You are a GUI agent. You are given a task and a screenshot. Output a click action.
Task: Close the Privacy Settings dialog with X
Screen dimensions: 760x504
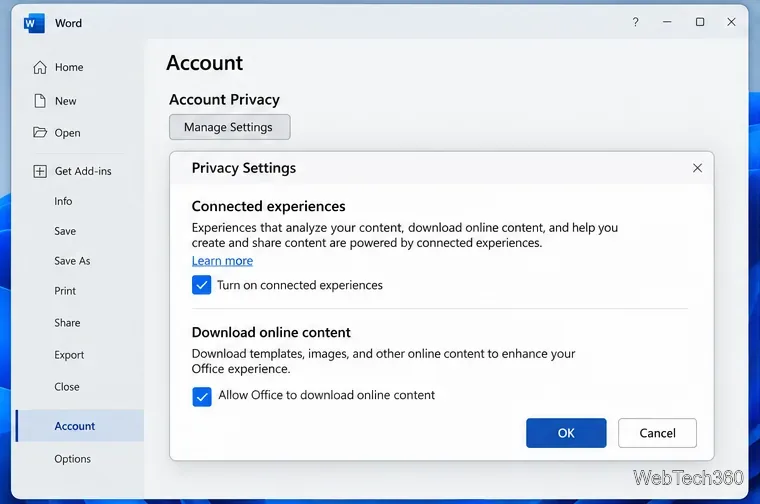click(x=697, y=168)
